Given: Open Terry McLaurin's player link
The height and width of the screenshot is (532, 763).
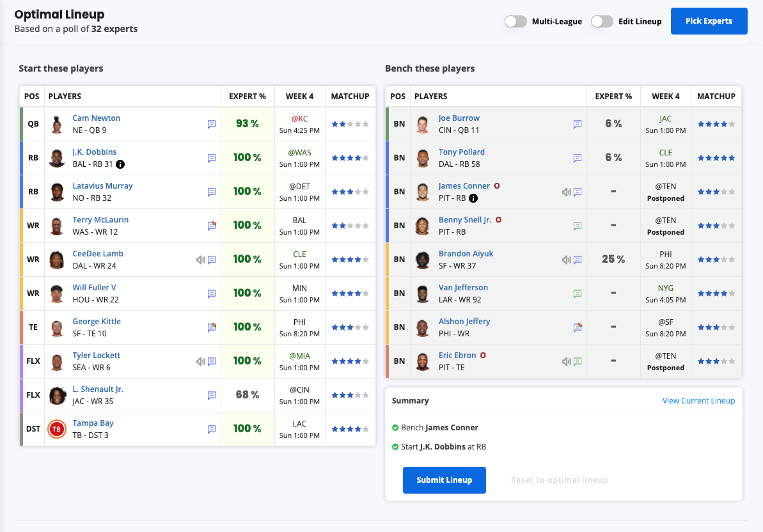Looking at the screenshot, I should tap(100, 220).
